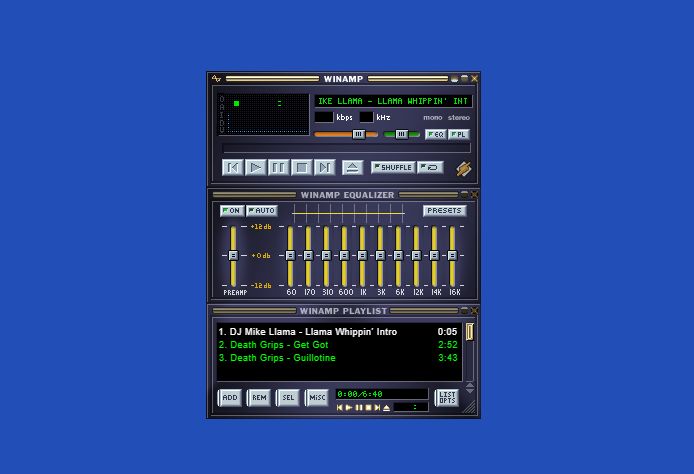The image size is (694, 474).
Task: Click the 310 Hz equalizer band slider
Action: (x=326, y=255)
